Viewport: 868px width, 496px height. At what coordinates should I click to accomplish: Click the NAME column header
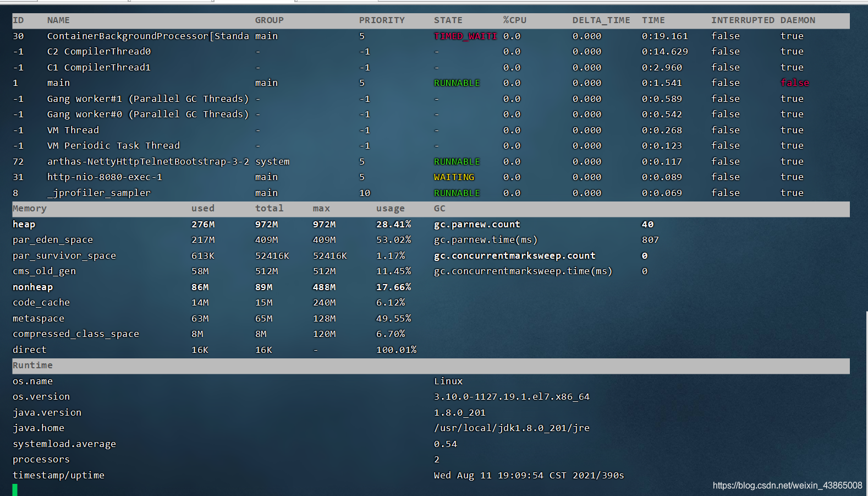[58, 20]
